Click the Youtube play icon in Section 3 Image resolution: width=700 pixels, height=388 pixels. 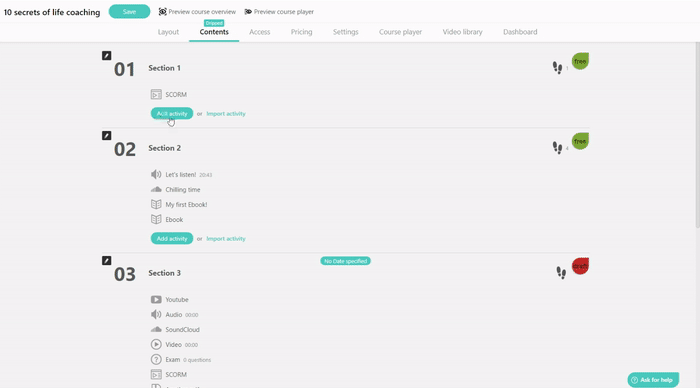click(x=156, y=300)
